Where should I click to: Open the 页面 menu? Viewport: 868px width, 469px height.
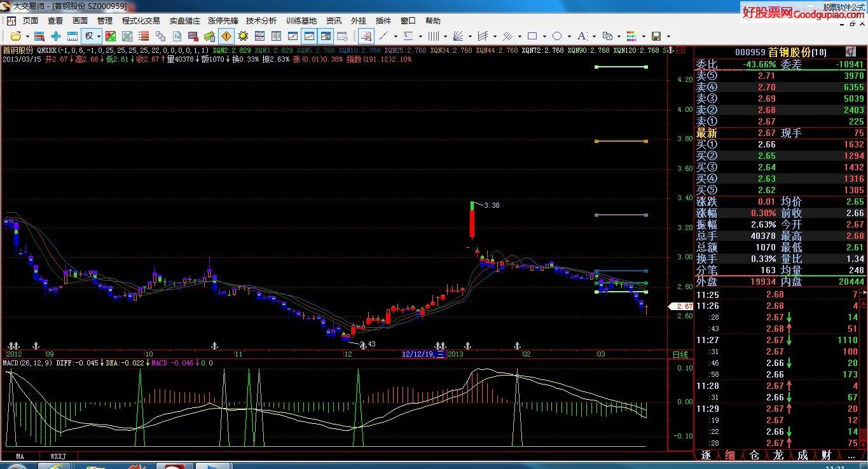click(31, 20)
